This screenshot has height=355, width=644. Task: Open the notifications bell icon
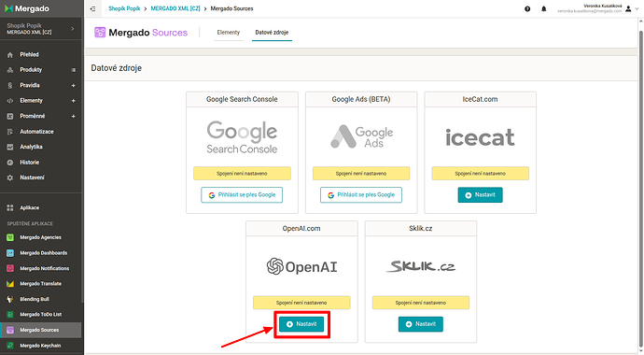[544, 9]
